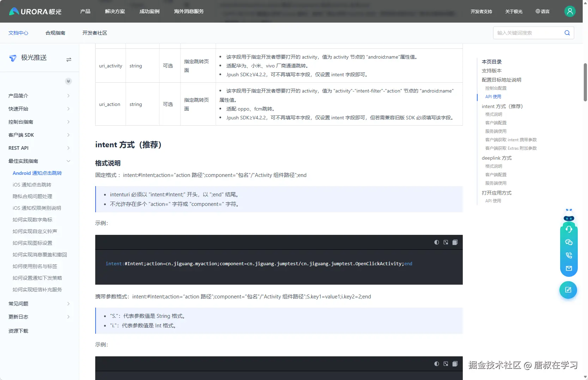Switch product using swap arrows icon
Screen dimensions: 588x380
69,60
